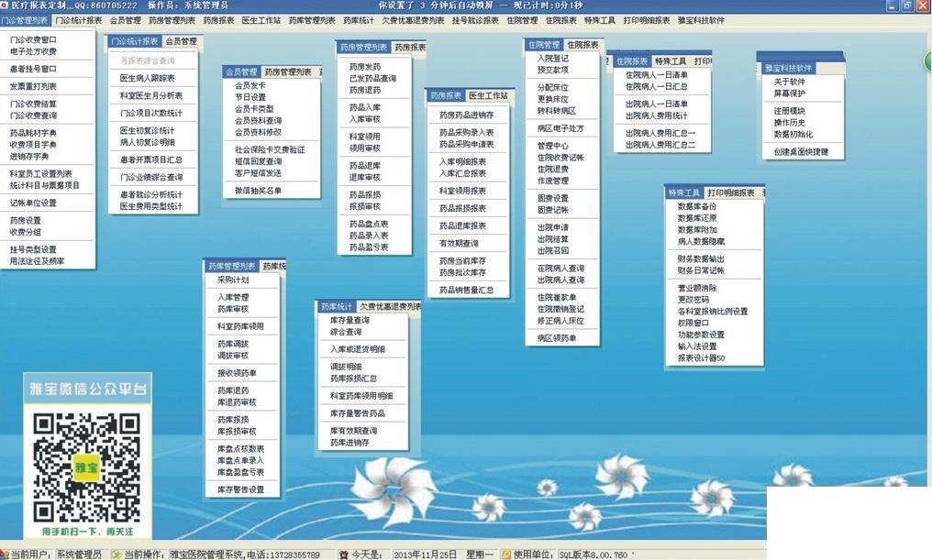Choose 分配床位 menu item

tap(553, 87)
